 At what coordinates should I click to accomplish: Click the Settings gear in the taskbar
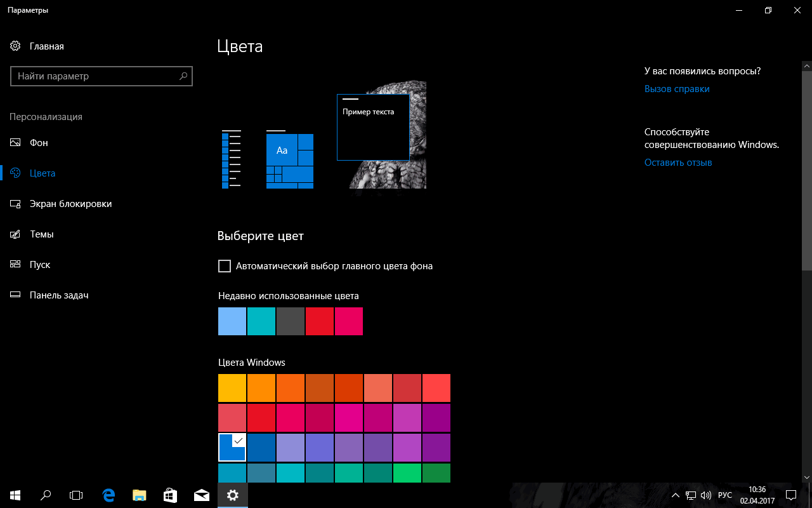pos(233,495)
